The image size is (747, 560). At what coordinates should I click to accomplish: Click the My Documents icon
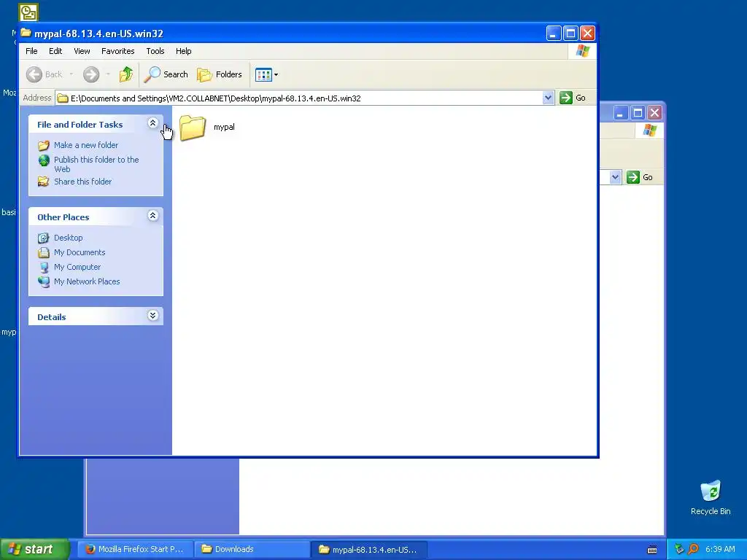click(x=43, y=252)
